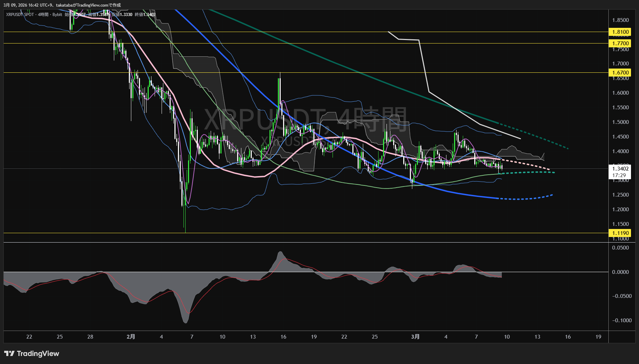Click the yellow 1.6700 price label

(620, 73)
